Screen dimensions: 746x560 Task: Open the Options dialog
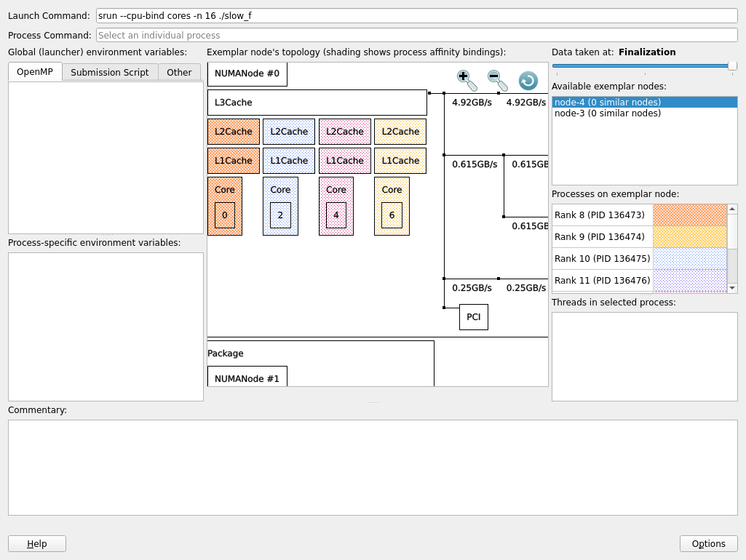coord(708,543)
